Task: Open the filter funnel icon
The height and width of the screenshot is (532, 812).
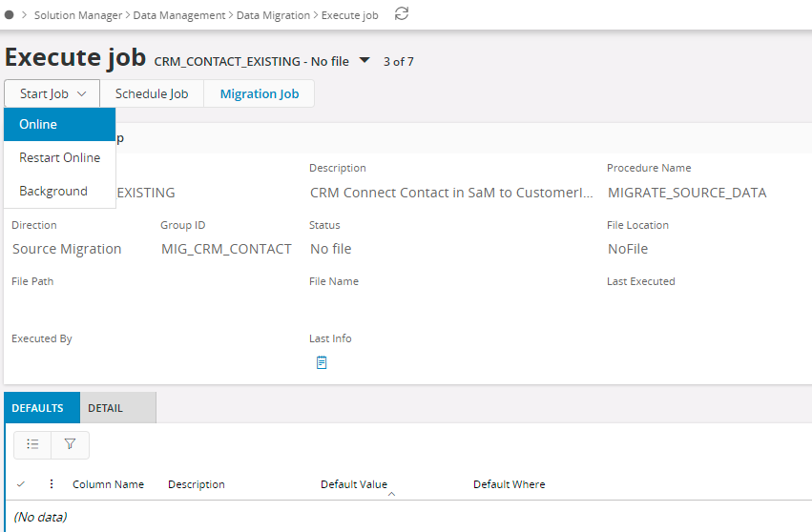Action: coord(70,444)
